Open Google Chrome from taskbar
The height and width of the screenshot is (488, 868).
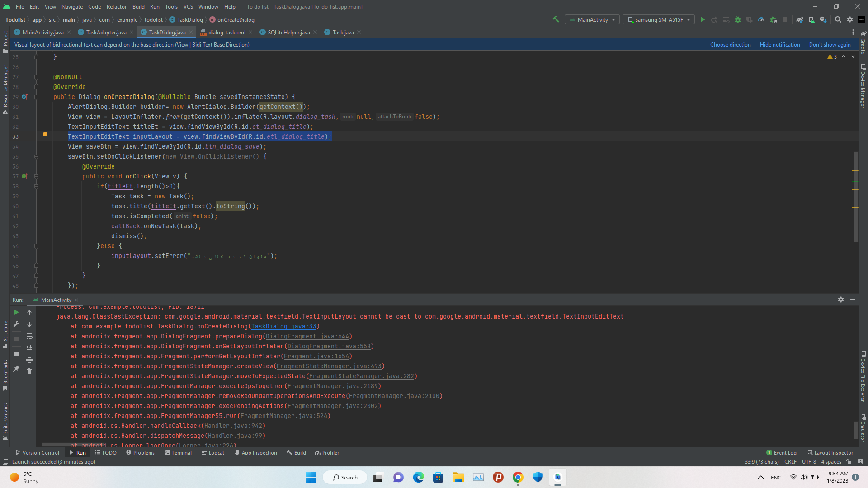click(518, 477)
